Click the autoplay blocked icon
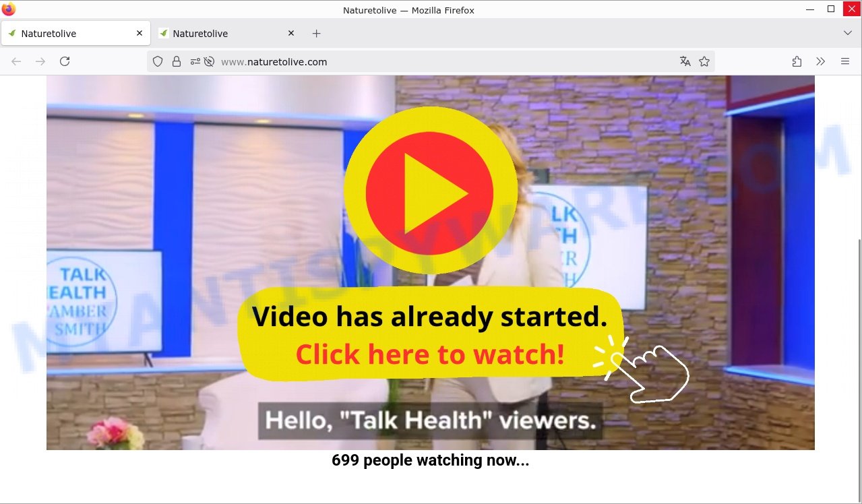Screen dimensions: 862x504 209,61
